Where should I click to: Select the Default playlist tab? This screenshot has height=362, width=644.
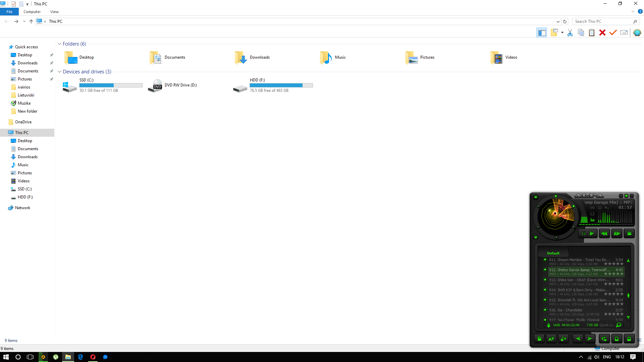coord(553,253)
